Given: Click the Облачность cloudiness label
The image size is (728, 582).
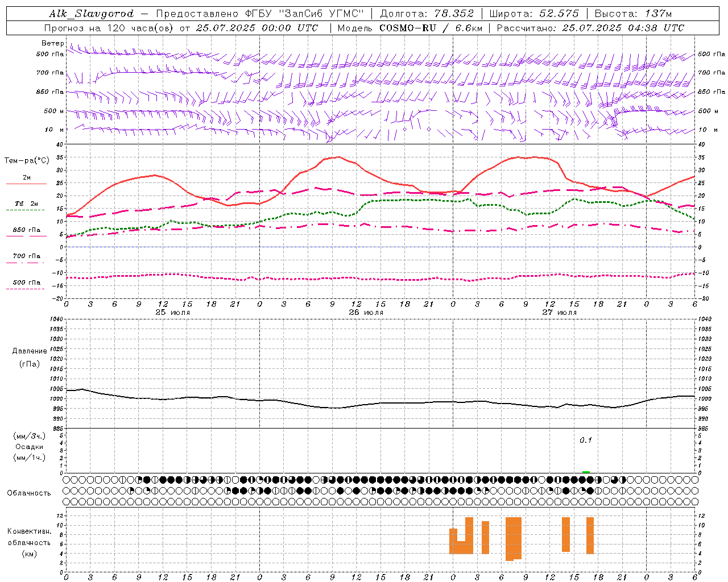Looking at the screenshot, I should [x=29, y=493].
